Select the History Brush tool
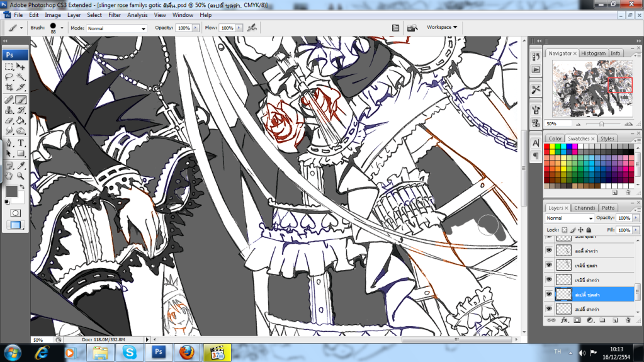The image size is (644, 362). pos(21,110)
